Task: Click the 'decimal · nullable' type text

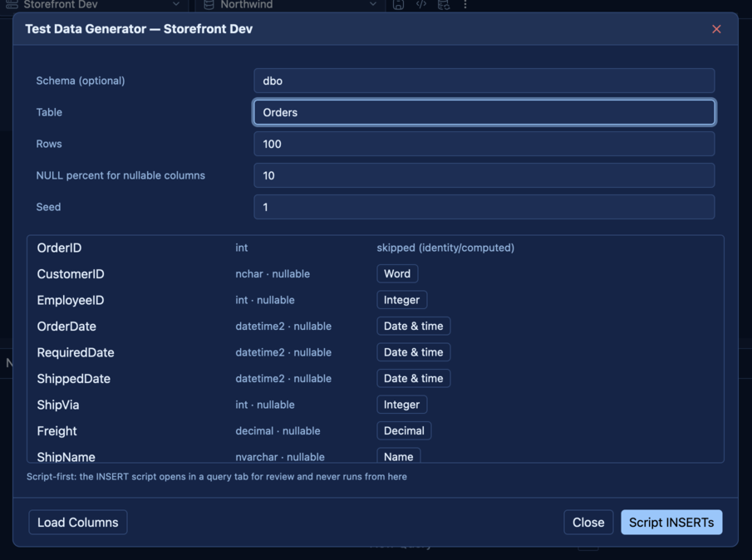Action: pyautogui.click(x=278, y=430)
